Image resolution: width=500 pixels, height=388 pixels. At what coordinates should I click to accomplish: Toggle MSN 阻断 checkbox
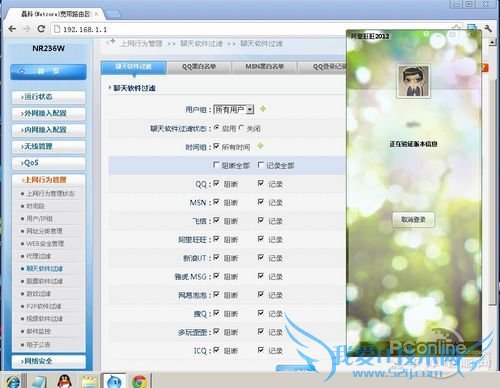(x=216, y=202)
